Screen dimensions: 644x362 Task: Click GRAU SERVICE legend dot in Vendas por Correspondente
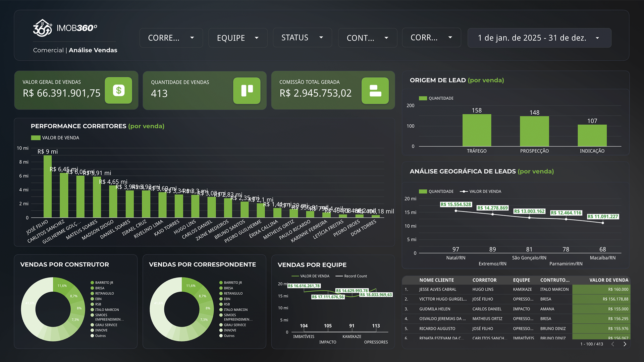coord(221,325)
